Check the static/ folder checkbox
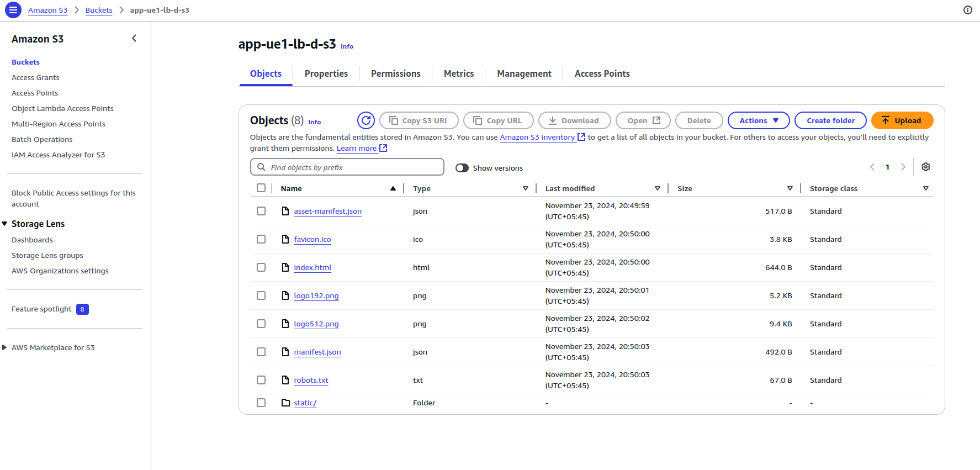The width and height of the screenshot is (980, 470). [x=261, y=403]
